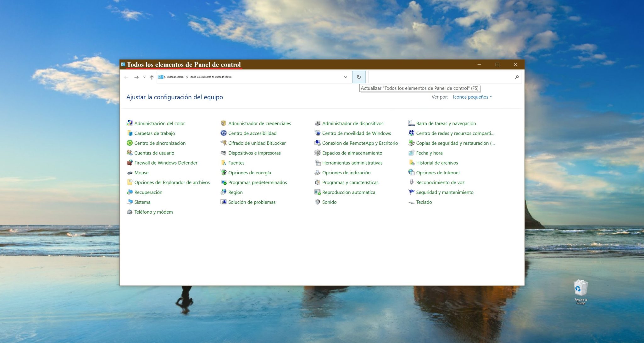Image resolution: width=644 pixels, height=343 pixels.
Task: Click the Control Panel title bar icon
Action: [x=123, y=64]
